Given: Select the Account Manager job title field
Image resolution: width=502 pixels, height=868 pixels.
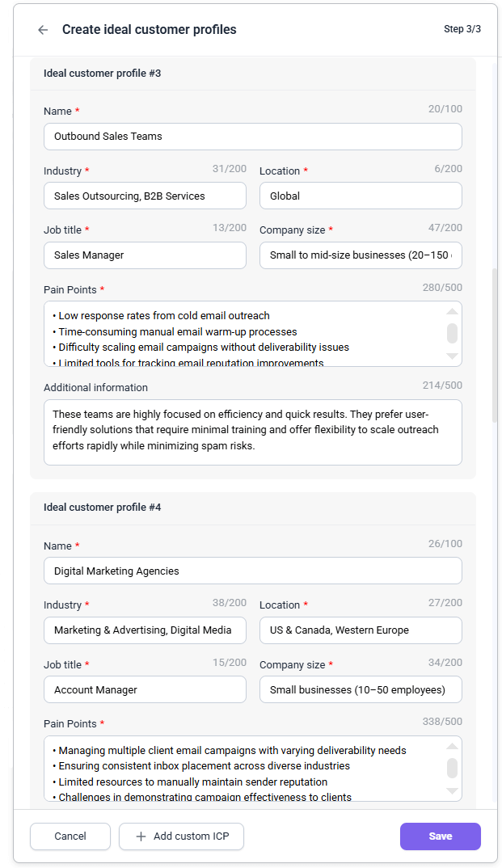Looking at the screenshot, I should (x=145, y=689).
